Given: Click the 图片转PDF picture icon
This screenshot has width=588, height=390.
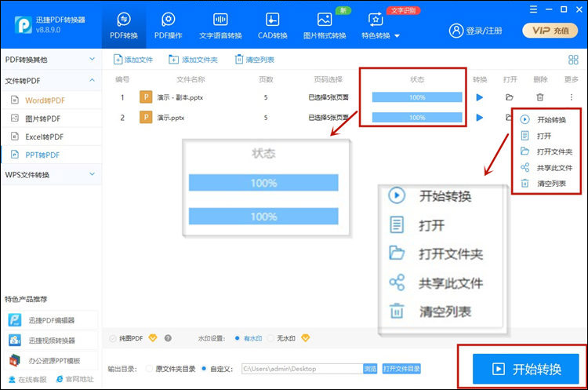Looking at the screenshot, I should coord(15,118).
